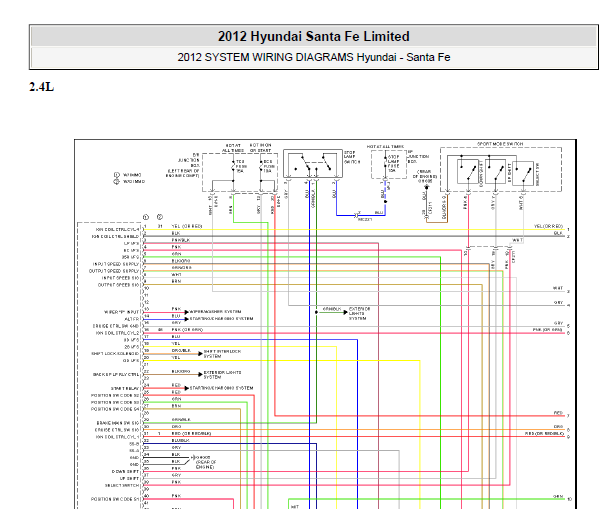The image size is (606, 509).
Task: Click the 'SELECT SW' switch symbol in sport mode box
Action: (x=523, y=173)
